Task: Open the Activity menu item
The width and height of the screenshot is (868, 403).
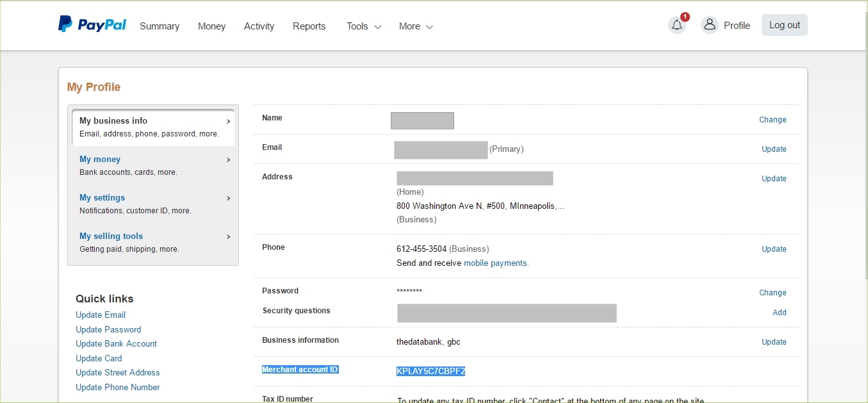Action: 259,26
